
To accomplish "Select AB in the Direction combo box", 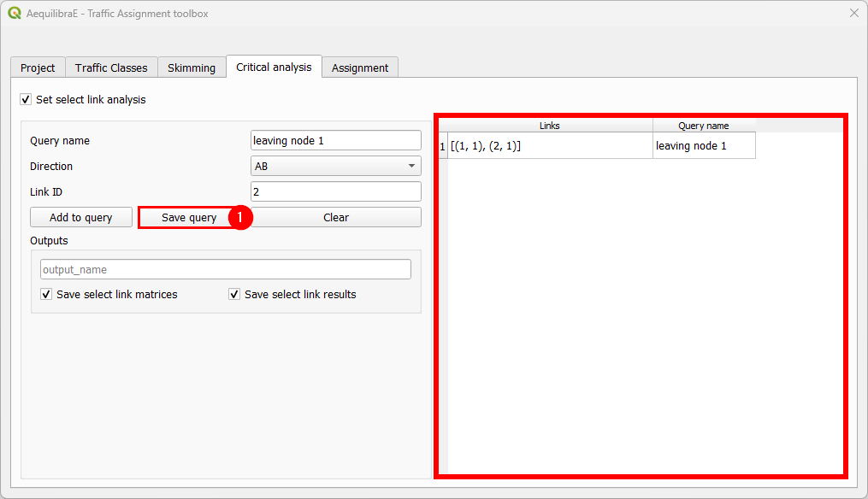I will click(335, 166).
